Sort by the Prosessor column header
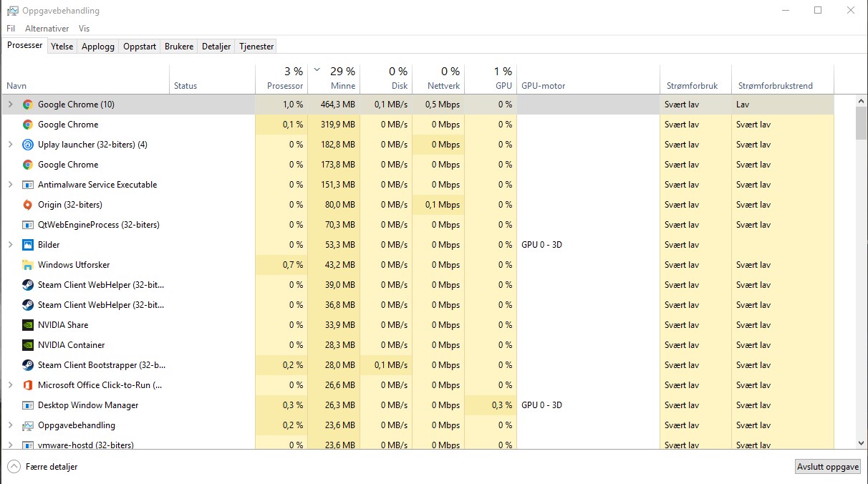 click(281, 79)
